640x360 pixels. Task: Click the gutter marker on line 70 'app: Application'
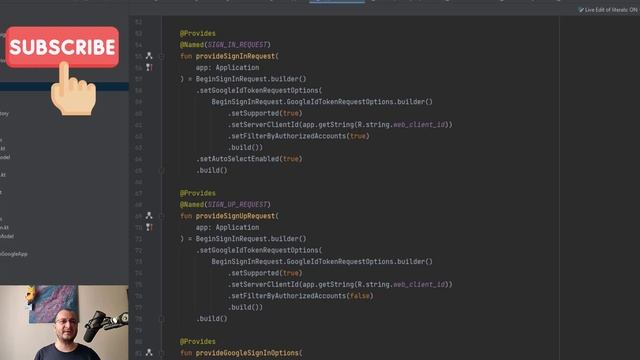point(149,227)
